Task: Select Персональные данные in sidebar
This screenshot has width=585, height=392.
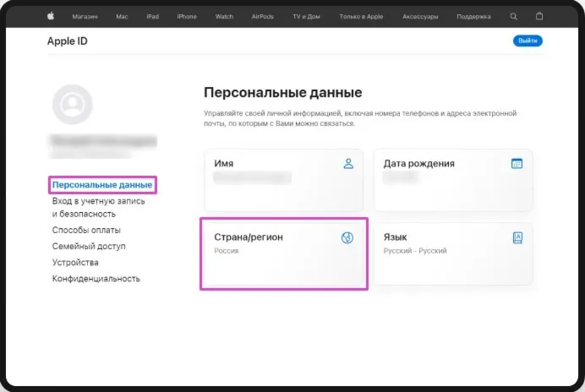Action: coord(102,185)
